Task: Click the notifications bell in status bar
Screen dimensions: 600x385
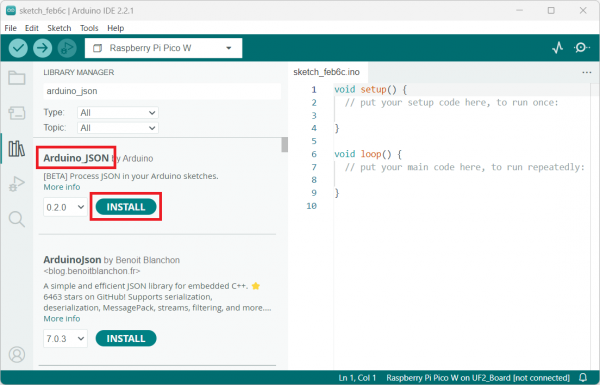Action: click(583, 378)
